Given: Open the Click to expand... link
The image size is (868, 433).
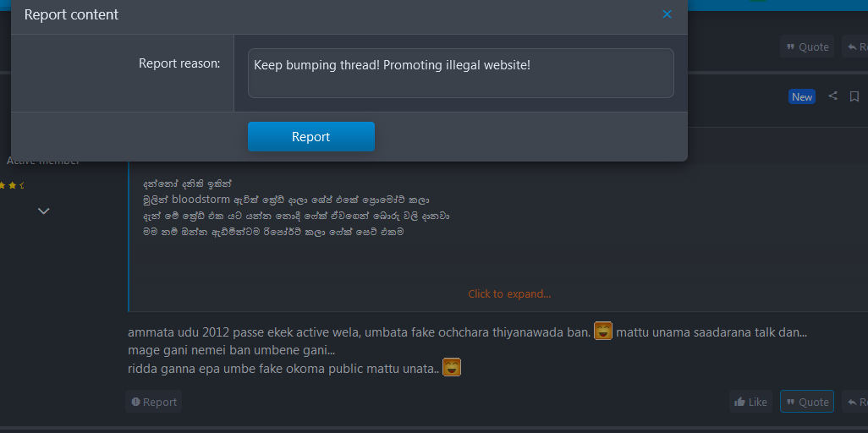Looking at the screenshot, I should coord(509,294).
